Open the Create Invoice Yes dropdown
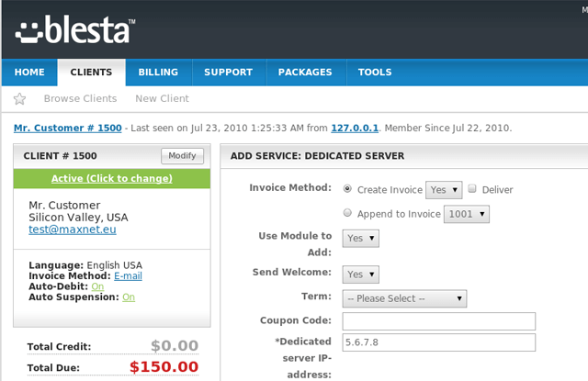This screenshot has height=381, width=588. pyautogui.click(x=443, y=190)
